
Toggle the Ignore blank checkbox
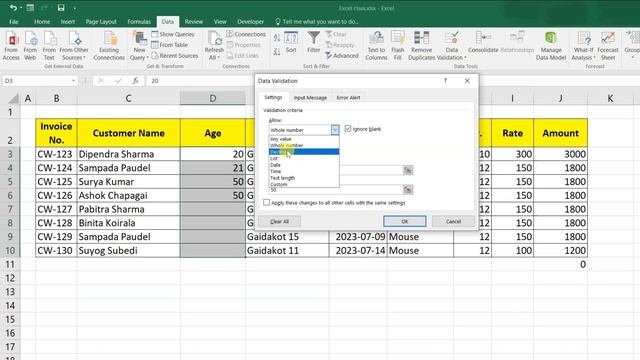[348, 129]
